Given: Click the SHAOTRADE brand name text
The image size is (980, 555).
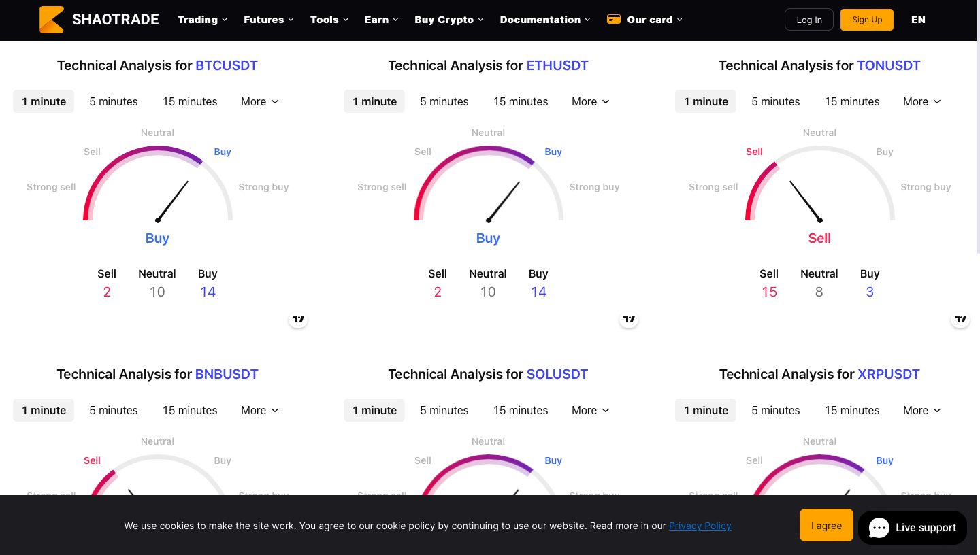Looking at the screenshot, I should point(116,20).
